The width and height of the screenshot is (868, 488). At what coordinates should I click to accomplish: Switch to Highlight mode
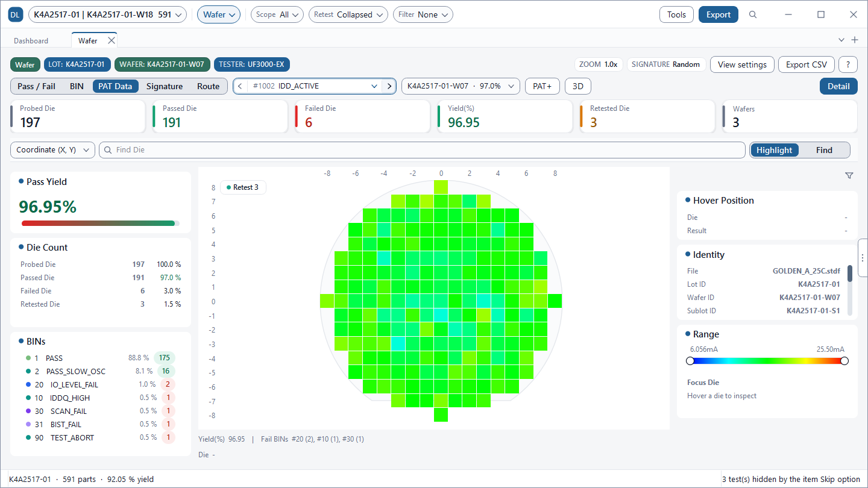point(775,150)
